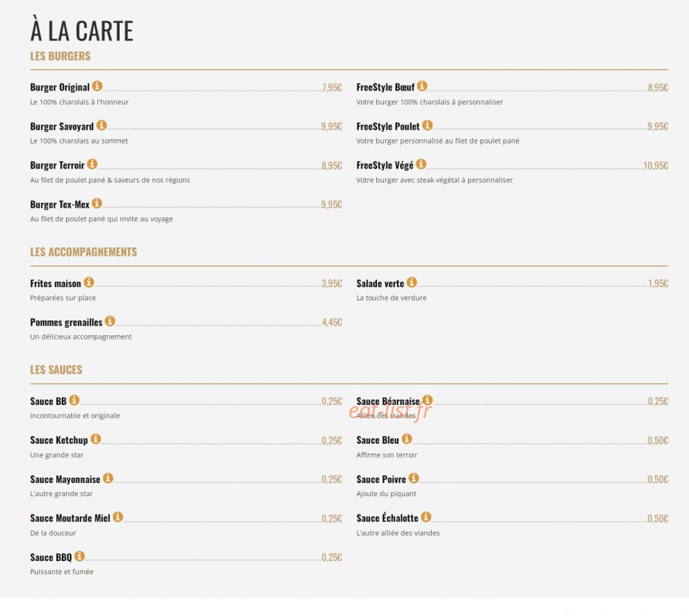Click the description 'L'autre alliée des viandes'
Screen dimensions: 689x616
click(x=398, y=533)
